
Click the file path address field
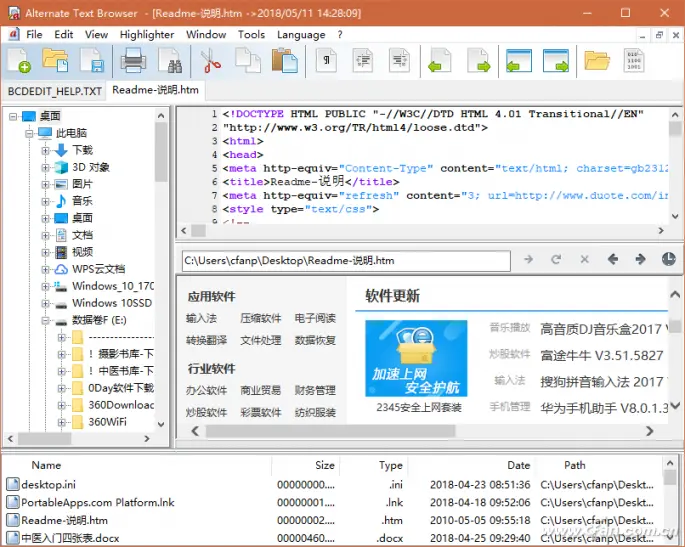pyautogui.click(x=346, y=261)
